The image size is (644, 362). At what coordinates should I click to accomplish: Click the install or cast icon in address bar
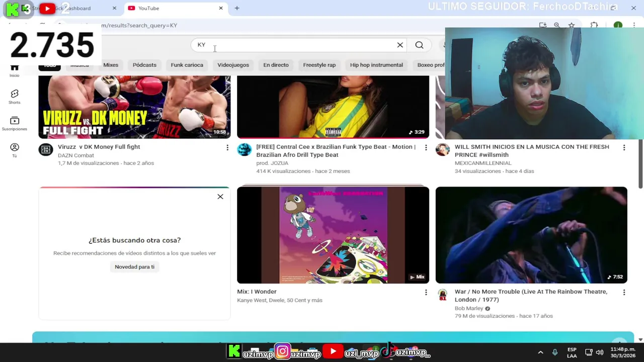pos(542,25)
